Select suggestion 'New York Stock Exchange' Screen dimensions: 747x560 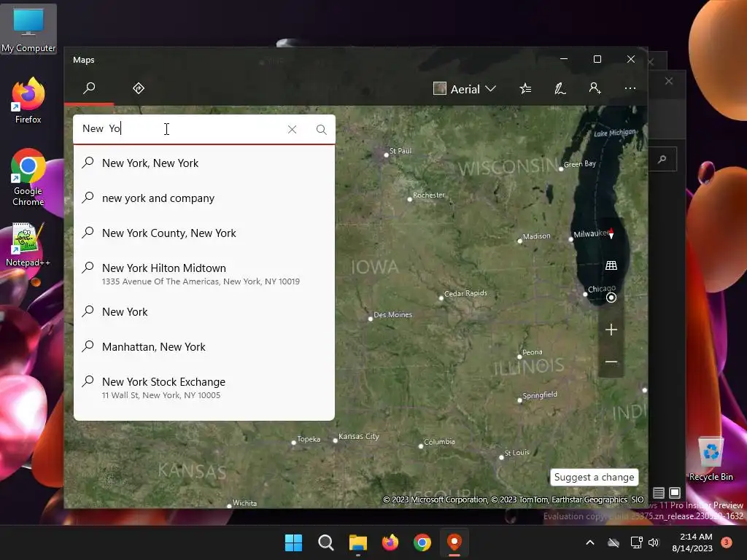(x=204, y=388)
